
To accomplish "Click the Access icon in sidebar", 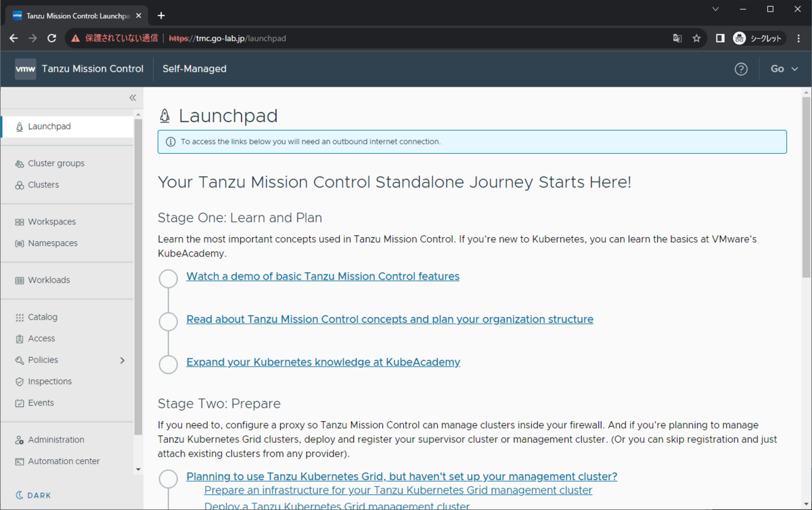I will [20, 339].
